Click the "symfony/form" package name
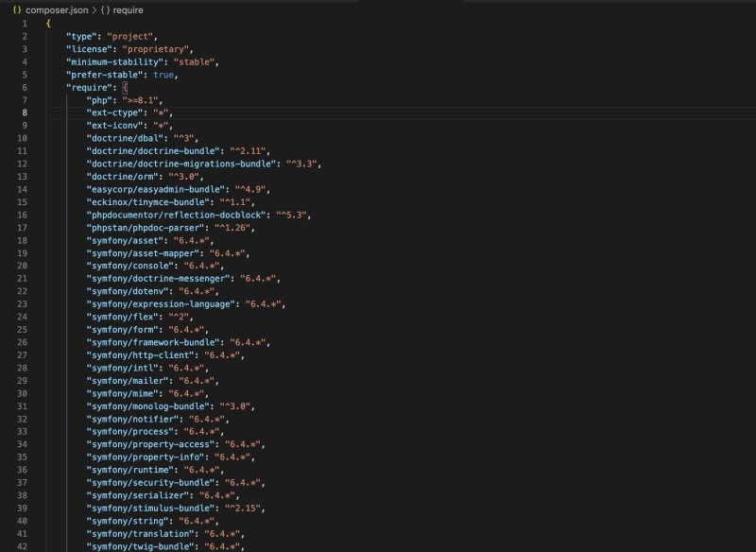The image size is (756, 552). point(122,330)
